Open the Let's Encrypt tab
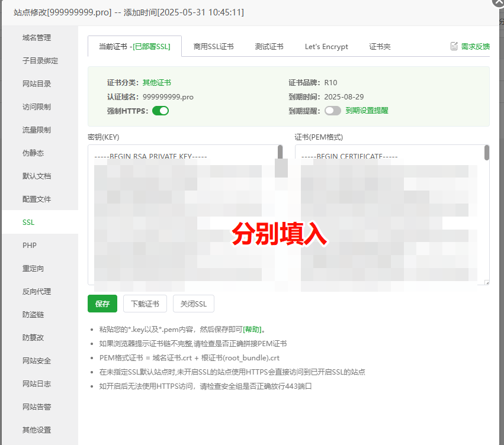 (326, 47)
